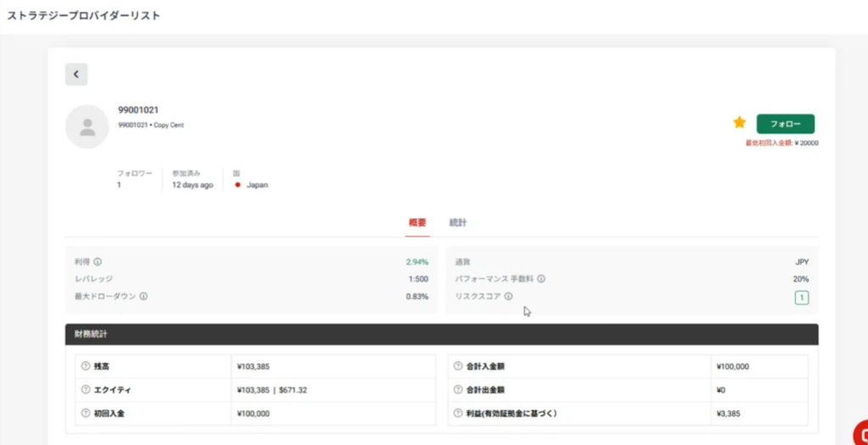Open the 統計 tab

click(x=458, y=223)
